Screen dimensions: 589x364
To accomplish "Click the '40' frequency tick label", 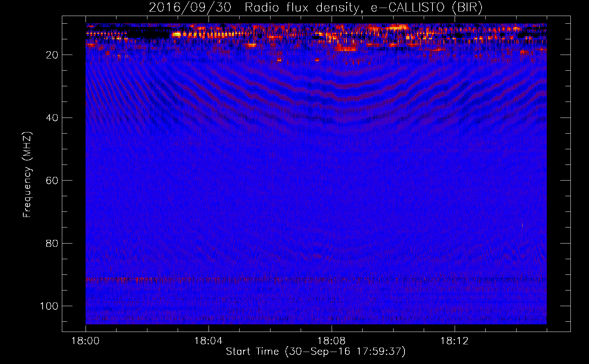I will click(x=52, y=118).
